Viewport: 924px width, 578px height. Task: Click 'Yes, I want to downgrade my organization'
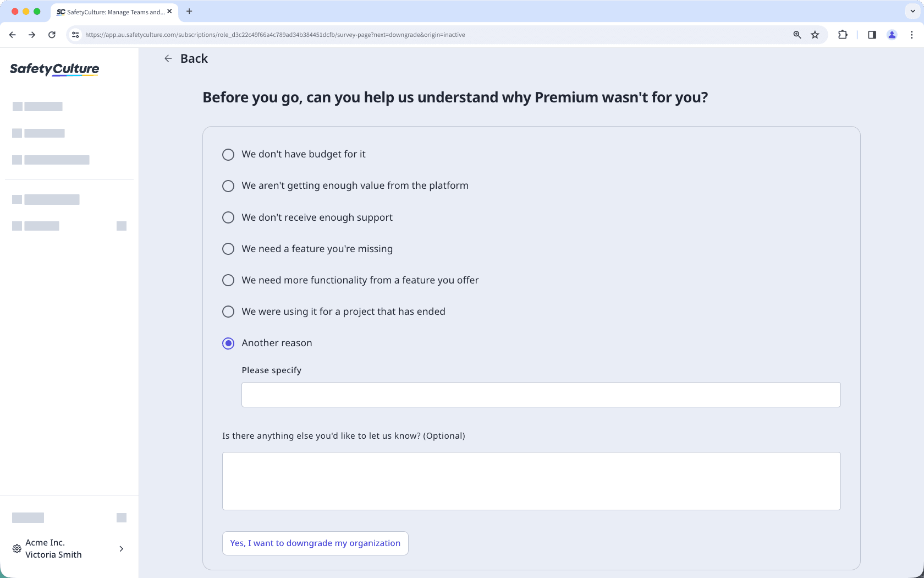315,543
